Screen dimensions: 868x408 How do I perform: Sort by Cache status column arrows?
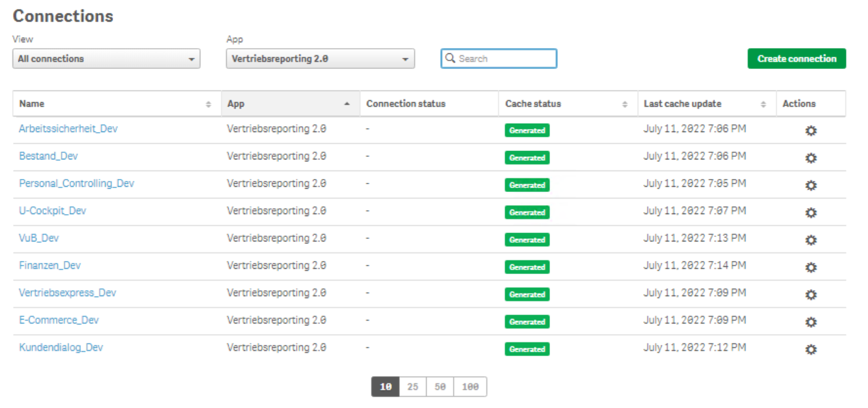click(x=625, y=104)
